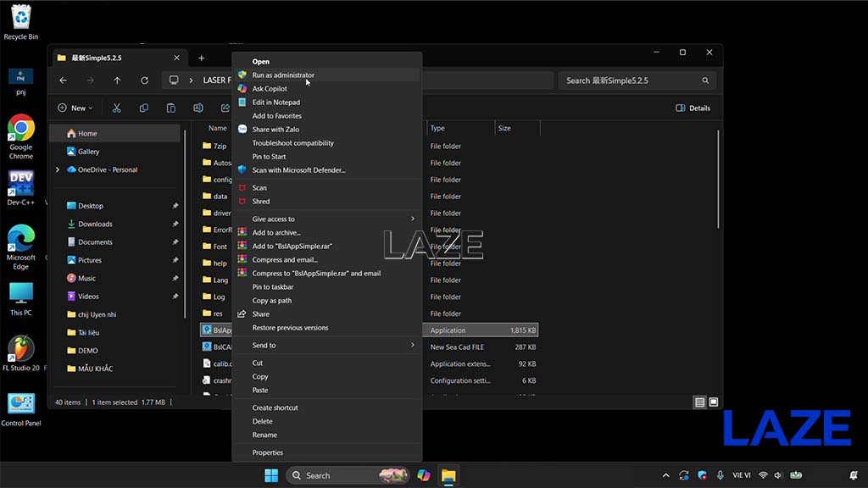Screen dimensions: 868x488
Task: Choose Pin to taskbar entry
Action: tap(328, 287)
